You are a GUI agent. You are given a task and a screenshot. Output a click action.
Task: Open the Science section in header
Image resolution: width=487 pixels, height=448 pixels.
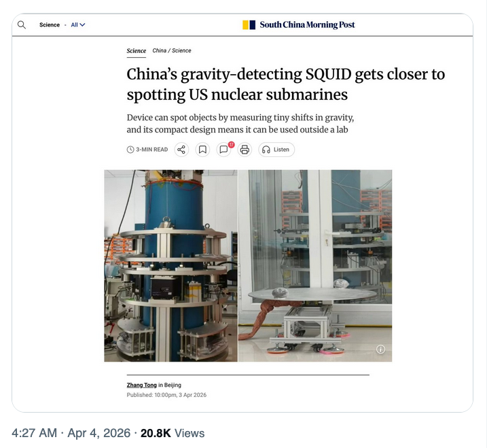(50, 24)
